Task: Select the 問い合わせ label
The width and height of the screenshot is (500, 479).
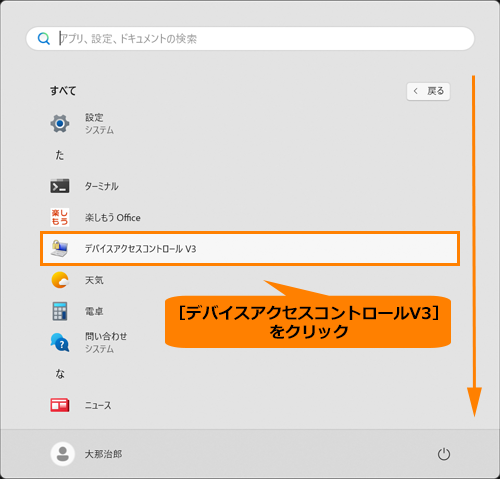Action: click(x=106, y=336)
